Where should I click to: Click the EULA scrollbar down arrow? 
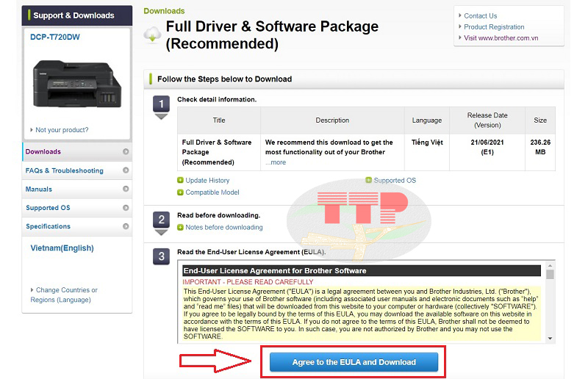(x=550, y=338)
